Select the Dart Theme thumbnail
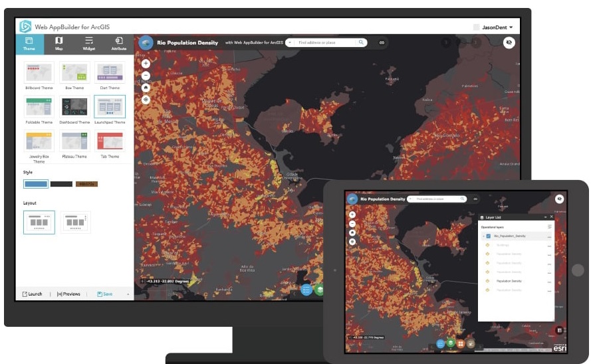 [110, 72]
